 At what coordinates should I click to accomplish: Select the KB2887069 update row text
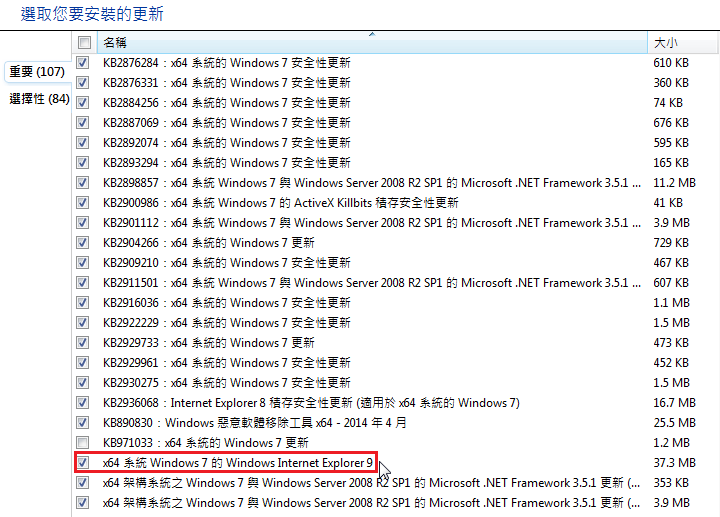[227, 123]
